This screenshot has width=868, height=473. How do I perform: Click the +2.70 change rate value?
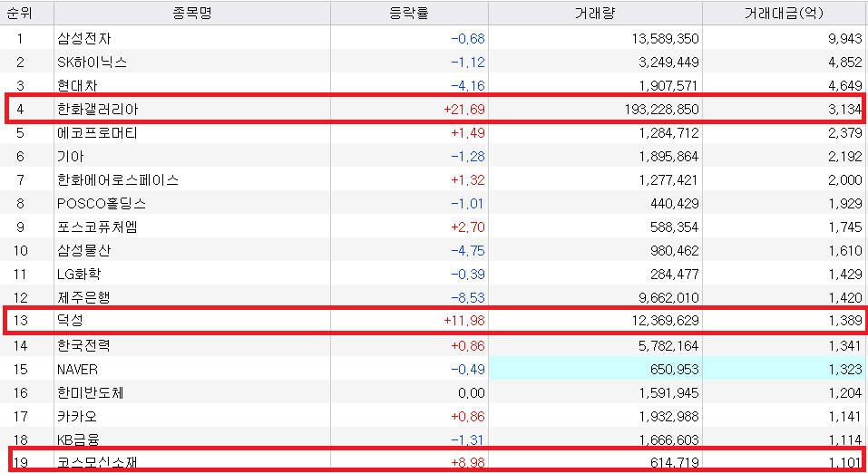click(x=468, y=227)
